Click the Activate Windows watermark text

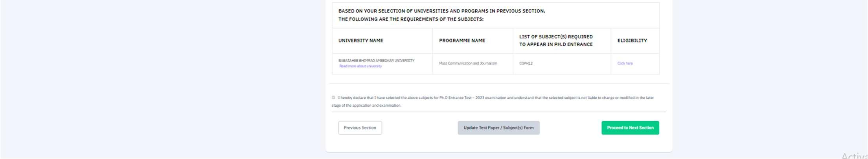pyautogui.click(x=854, y=156)
